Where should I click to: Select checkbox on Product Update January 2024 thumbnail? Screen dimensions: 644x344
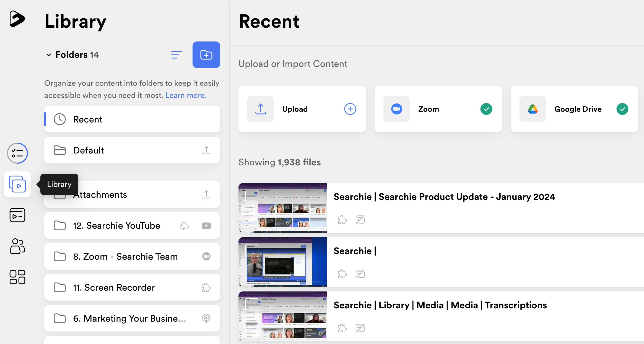tap(252, 196)
